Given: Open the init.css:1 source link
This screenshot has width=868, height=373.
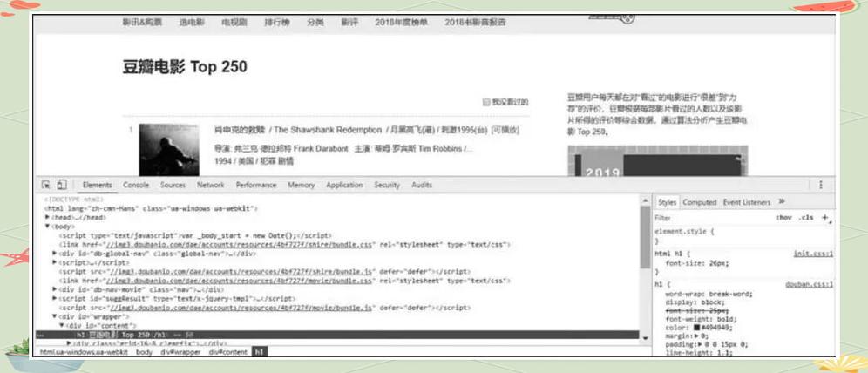Looking at the screenshot, I should pyautogui.click(x=812, y=254).
